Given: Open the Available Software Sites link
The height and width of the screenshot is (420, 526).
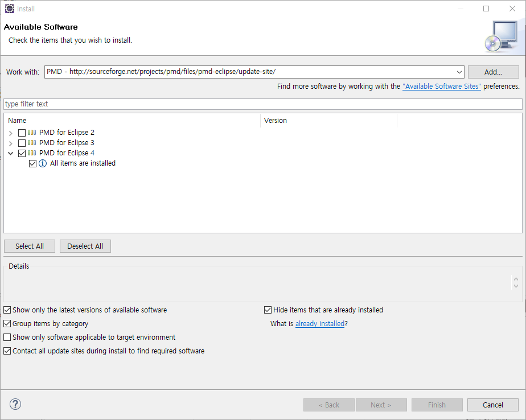Looking at the screenshot, I should click(x=442, y=87).
